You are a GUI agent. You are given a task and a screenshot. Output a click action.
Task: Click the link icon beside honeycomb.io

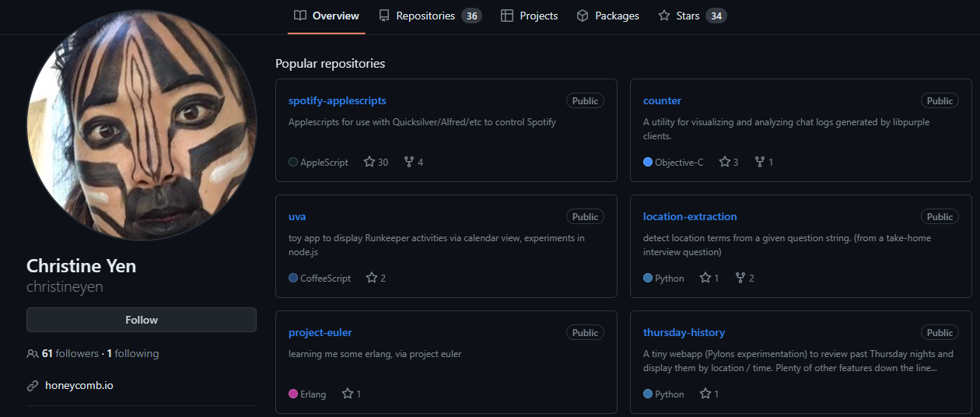(33, 385)
